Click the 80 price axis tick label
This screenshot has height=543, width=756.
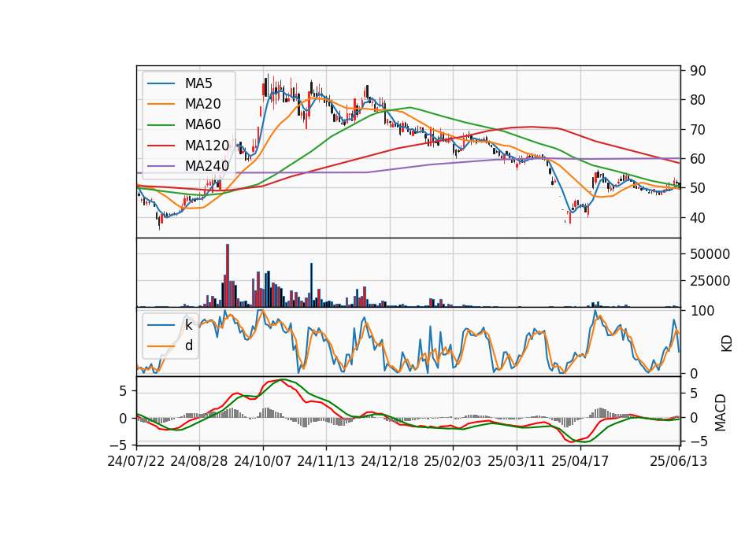698,100
